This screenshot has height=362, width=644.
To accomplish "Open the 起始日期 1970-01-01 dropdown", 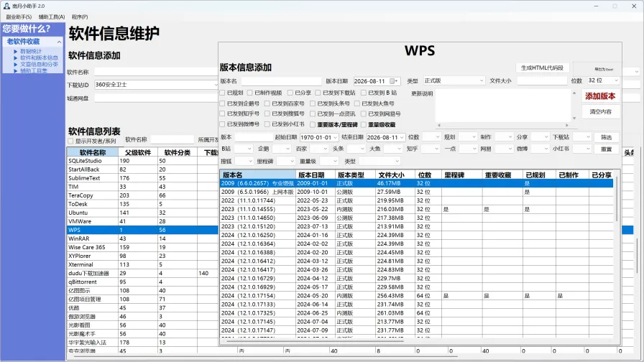I will [x=319, y=137].
